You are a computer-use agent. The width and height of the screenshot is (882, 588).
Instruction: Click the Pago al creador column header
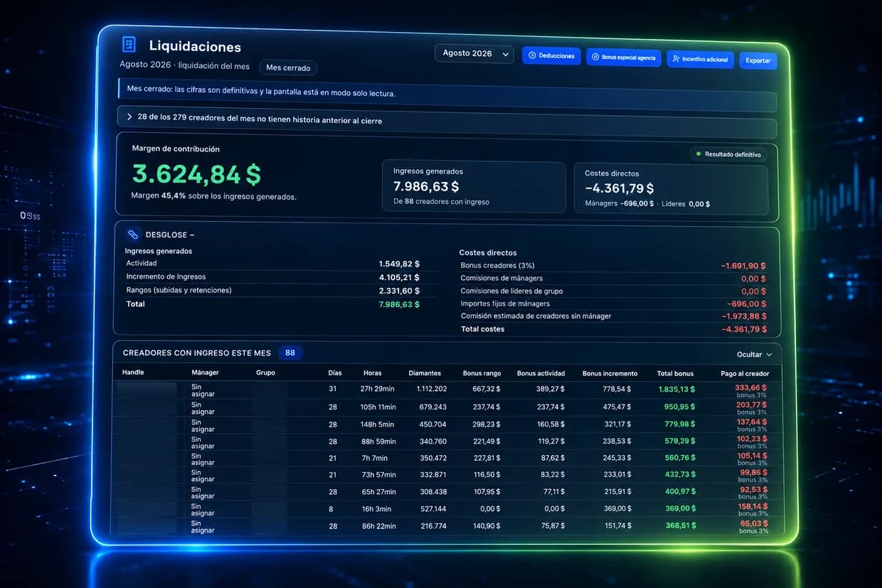click(x=745, y=373)
